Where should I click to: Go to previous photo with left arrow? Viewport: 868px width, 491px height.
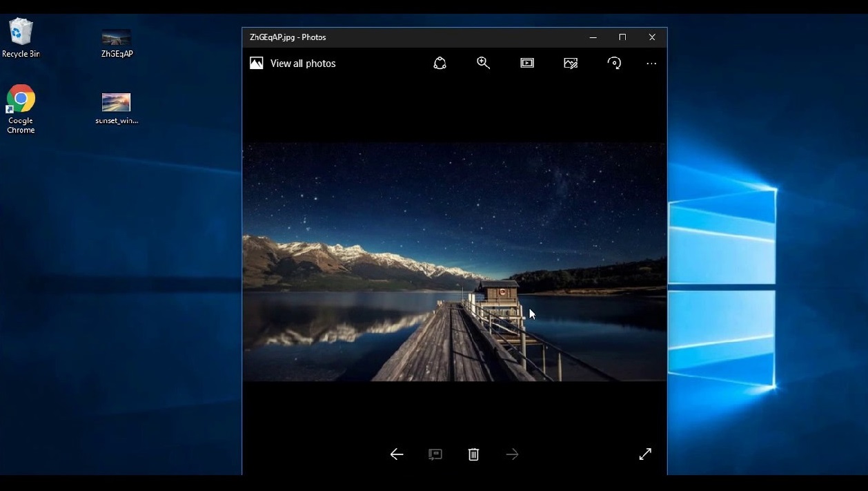click(397, 454)
